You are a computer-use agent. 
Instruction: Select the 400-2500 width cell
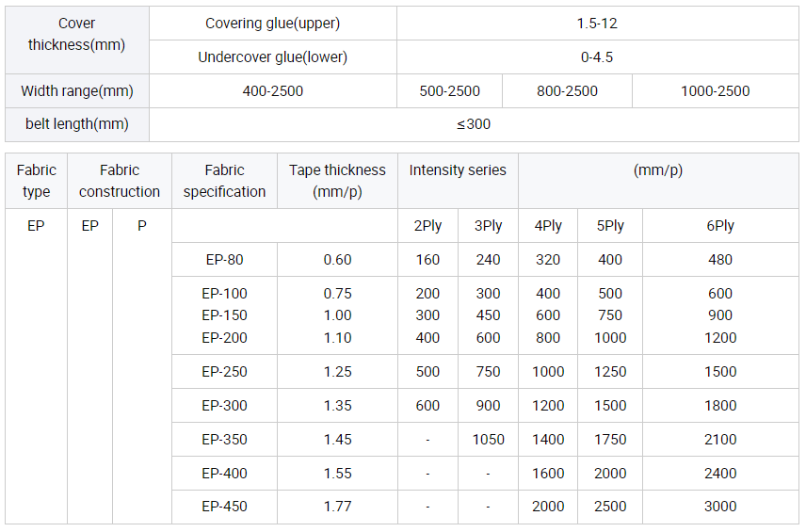(x=272, y=91)
